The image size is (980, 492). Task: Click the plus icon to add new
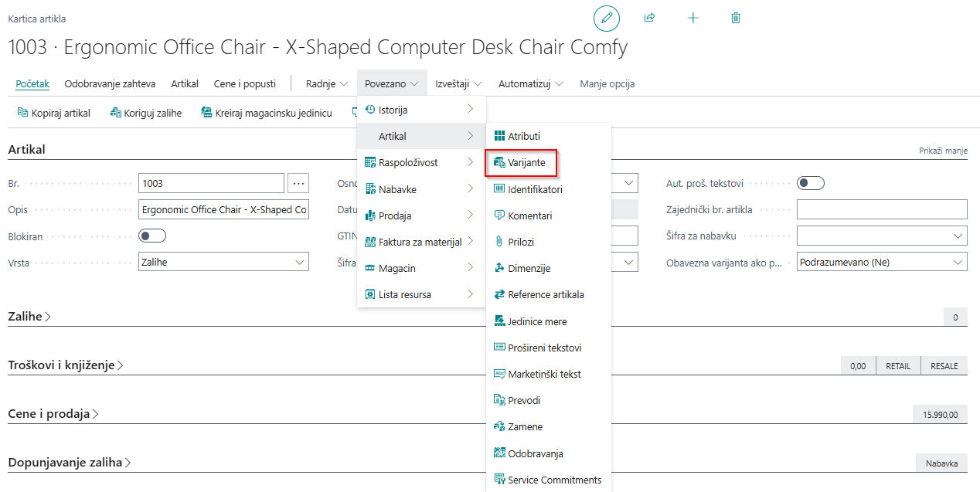coord(692,18)
